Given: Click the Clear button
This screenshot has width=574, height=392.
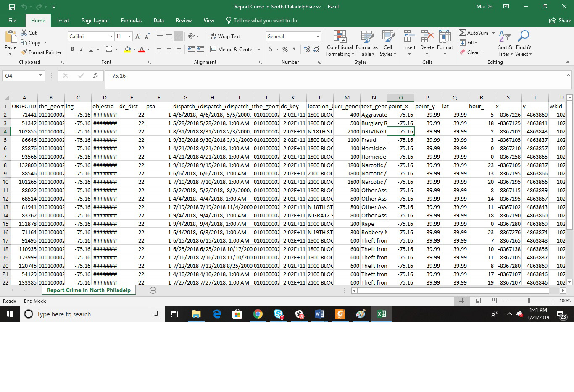Looking at the screenshot, I should click(x=471, y=52).
